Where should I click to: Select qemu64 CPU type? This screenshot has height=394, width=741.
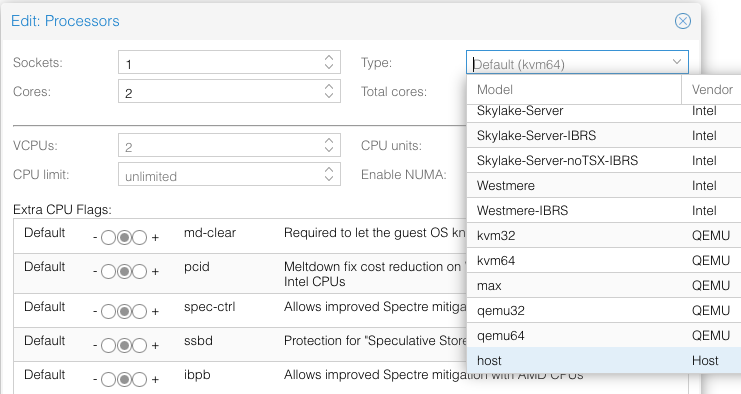tap(604, 336)
